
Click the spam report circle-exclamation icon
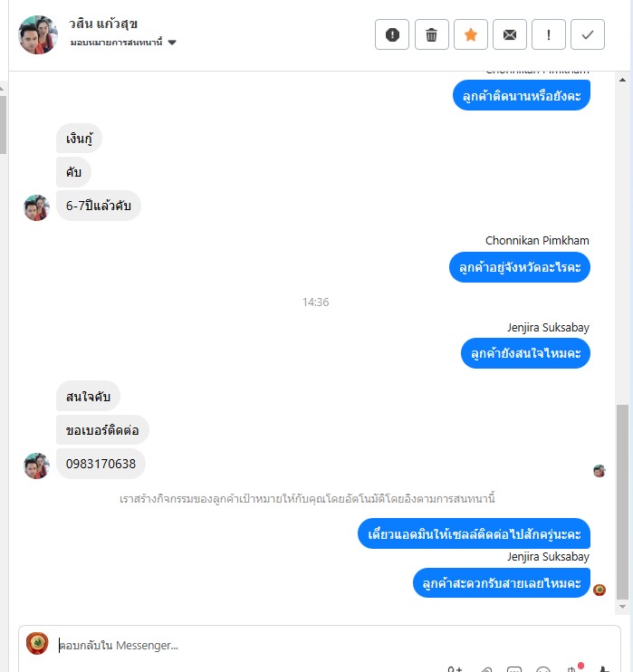(x=392, y=34)
